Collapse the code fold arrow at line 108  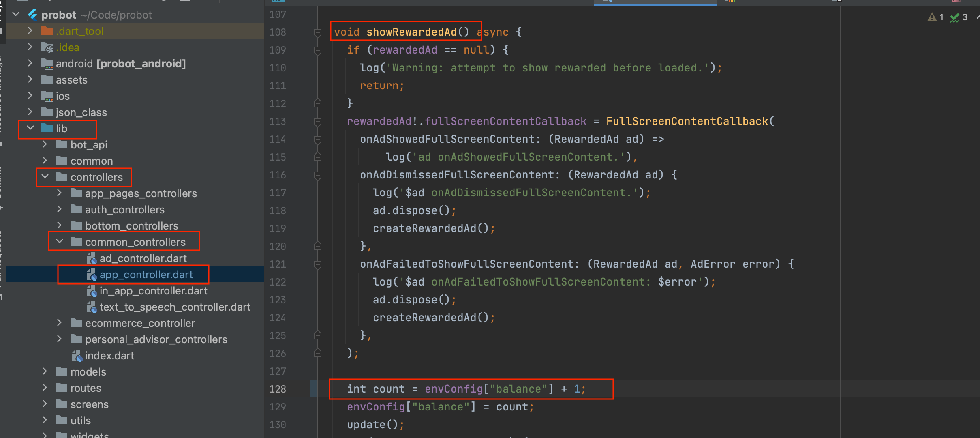click(317, 32)
